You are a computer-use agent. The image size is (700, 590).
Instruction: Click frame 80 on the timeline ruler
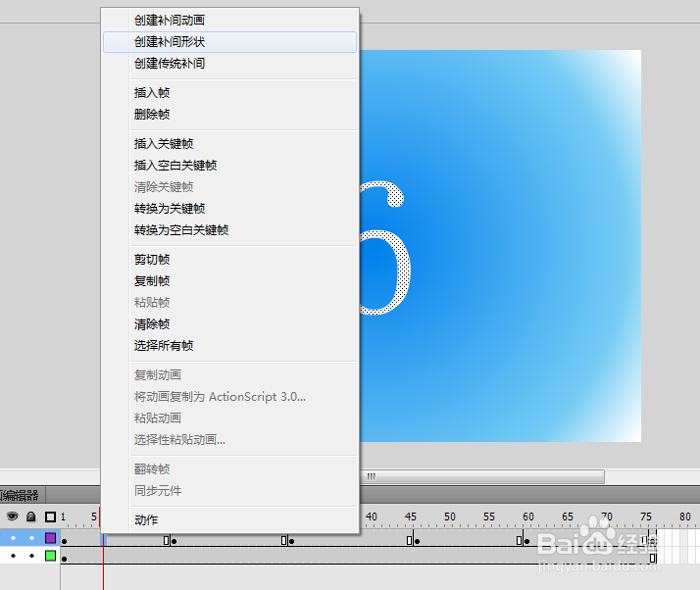point(685,516)
